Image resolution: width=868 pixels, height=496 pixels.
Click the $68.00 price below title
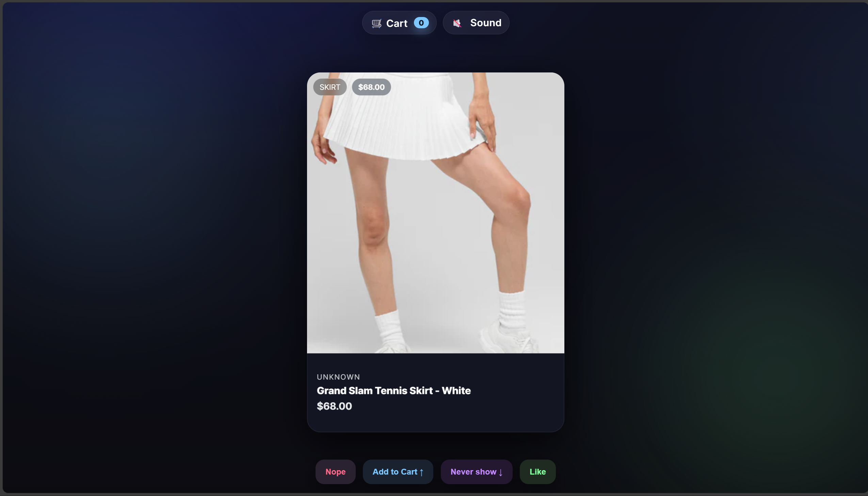point(334,406)
